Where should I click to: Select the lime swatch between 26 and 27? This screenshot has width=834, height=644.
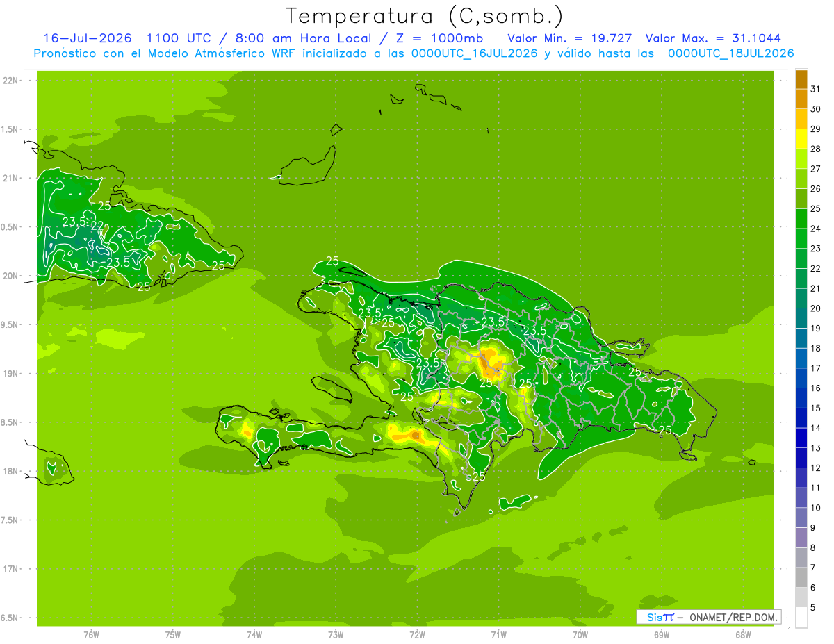click(801, 179)
